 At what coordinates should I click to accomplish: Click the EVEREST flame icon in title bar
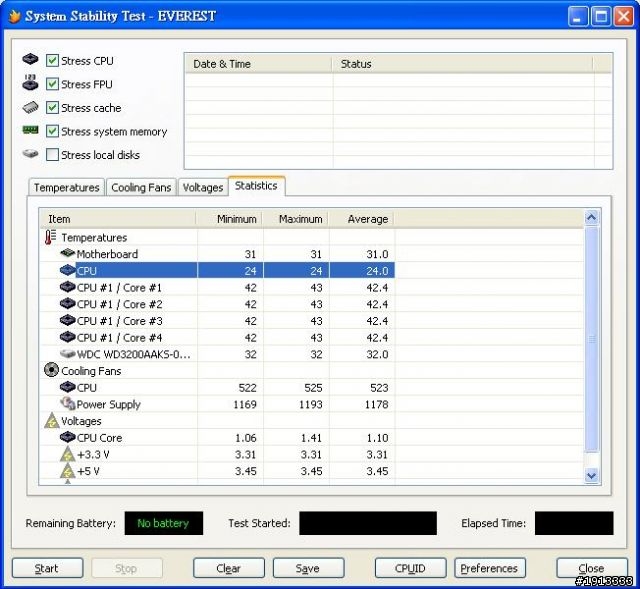pos(14,16)
